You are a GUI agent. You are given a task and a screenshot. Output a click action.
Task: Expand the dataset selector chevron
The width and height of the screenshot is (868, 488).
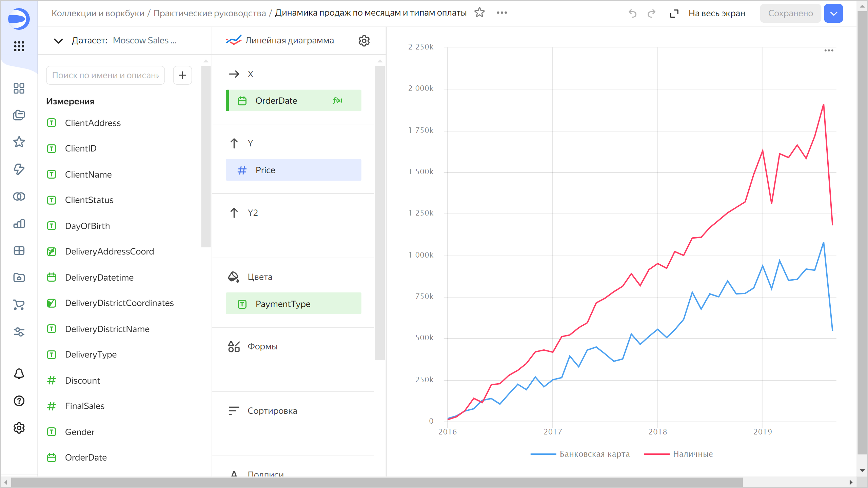(x=58, y=41)
